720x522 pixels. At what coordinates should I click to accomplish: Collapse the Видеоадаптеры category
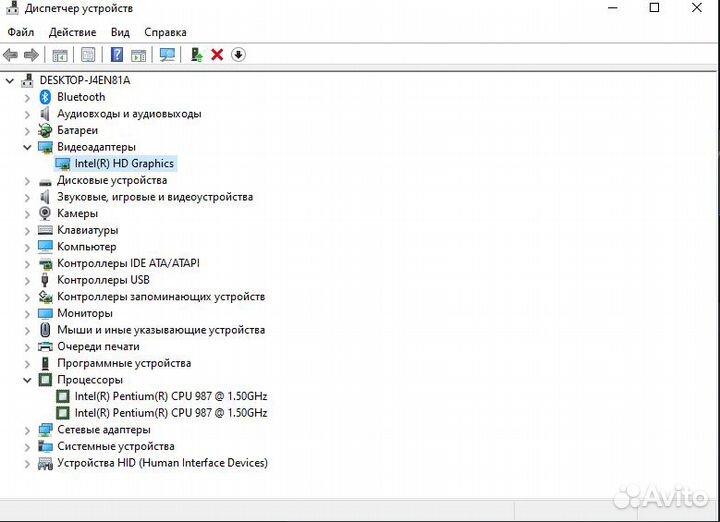coord(27,147)
